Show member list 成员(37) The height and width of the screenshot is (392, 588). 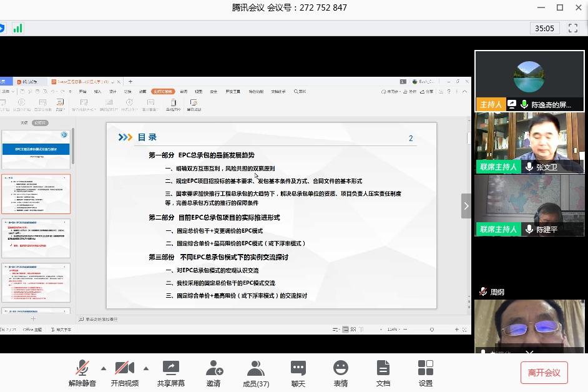tap(256, 373)
